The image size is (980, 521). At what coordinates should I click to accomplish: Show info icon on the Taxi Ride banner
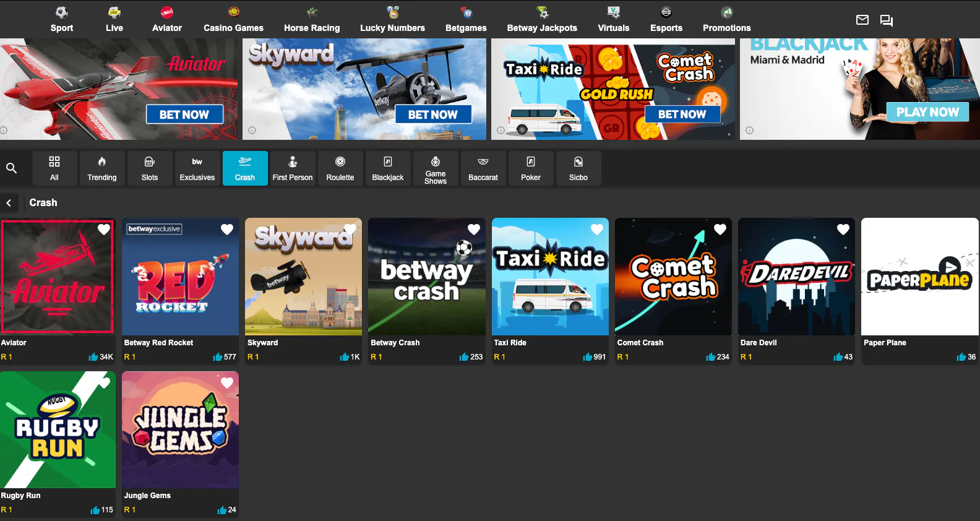501,131
